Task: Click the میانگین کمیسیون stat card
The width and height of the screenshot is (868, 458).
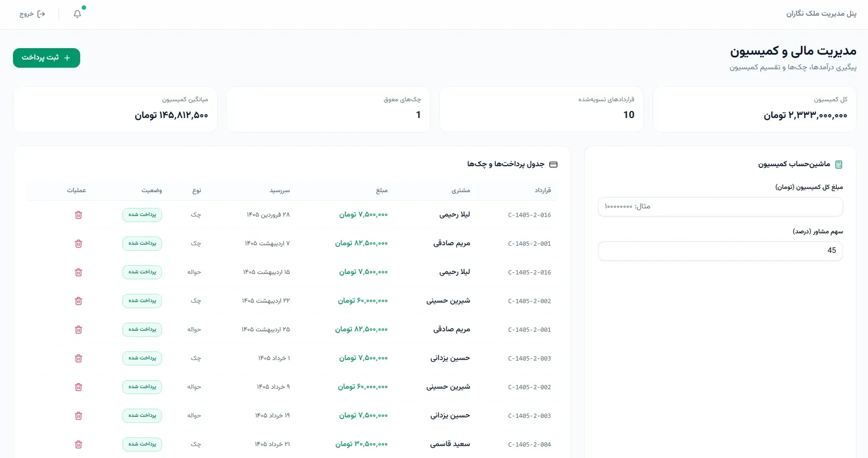Action: 115,109
